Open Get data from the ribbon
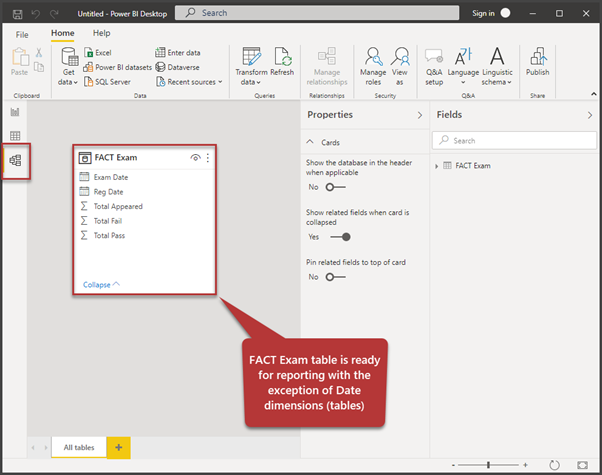602x475 pixels. coord(69,66)
